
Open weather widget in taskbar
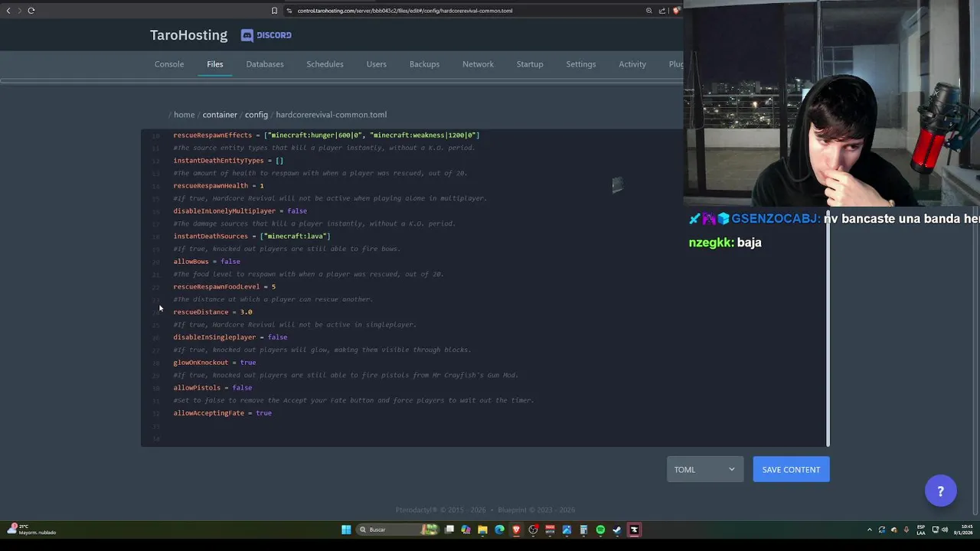(x=31, y=530)
